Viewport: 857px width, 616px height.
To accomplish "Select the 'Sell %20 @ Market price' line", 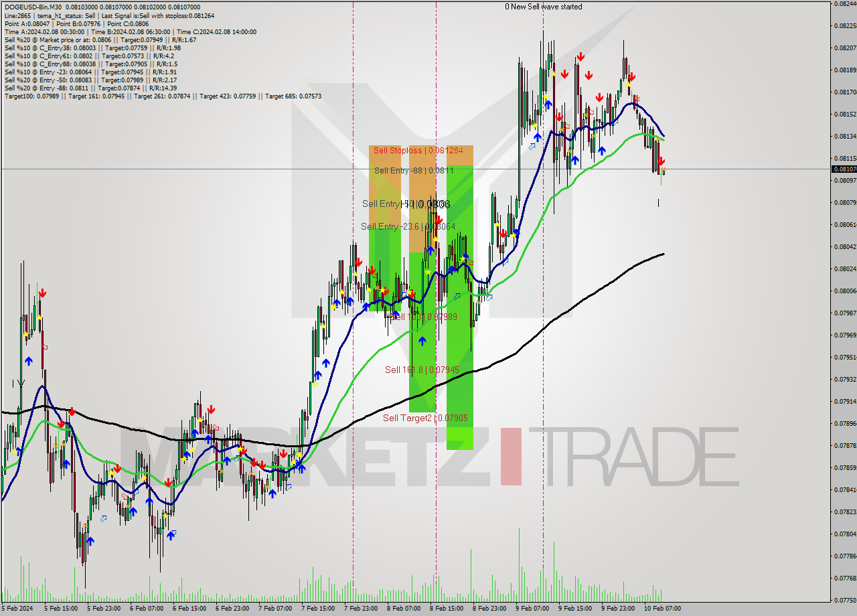I will [x=100, y=40].
